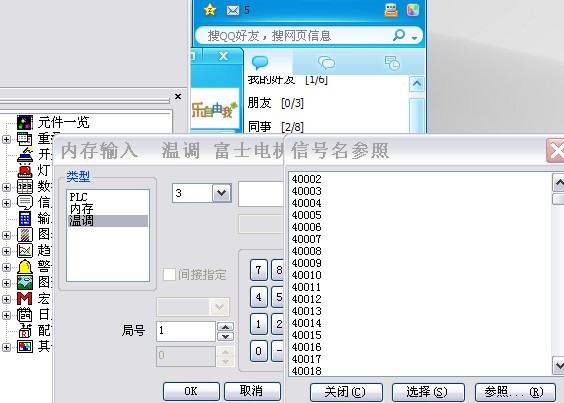The image size is (564, 403).
Task: Click the yellow alarm bell icon
Action: point(25,267)
